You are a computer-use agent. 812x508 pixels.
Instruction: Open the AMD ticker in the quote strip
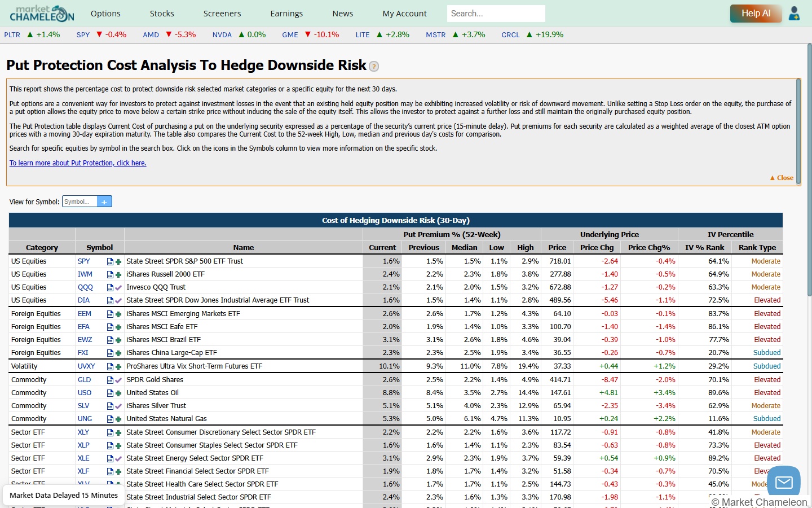click(151, 35)
